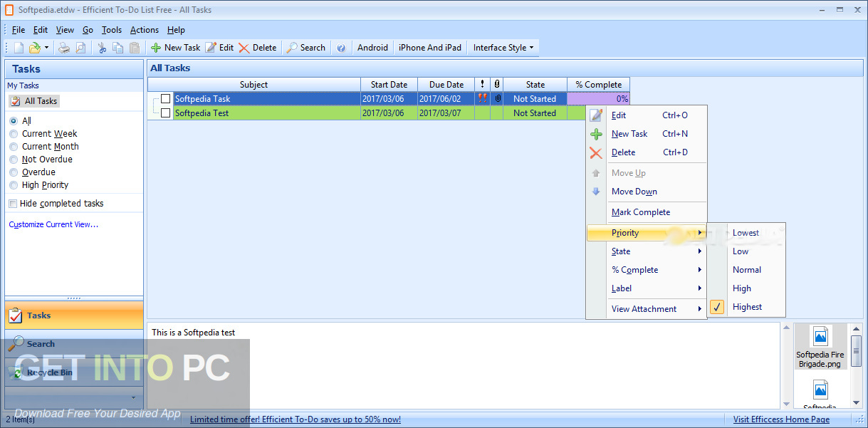Open the Edit menu in menu bar

coord(41,30)
